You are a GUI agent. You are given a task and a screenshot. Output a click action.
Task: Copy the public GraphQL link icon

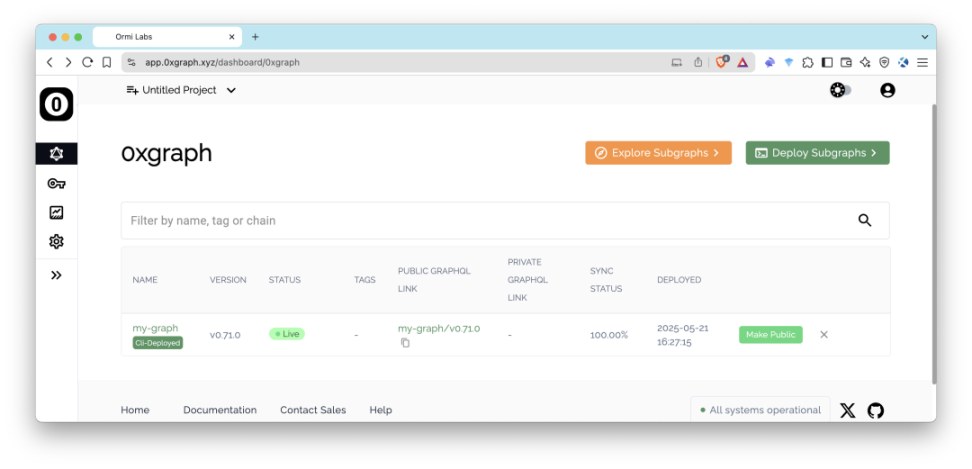[405, 343]
